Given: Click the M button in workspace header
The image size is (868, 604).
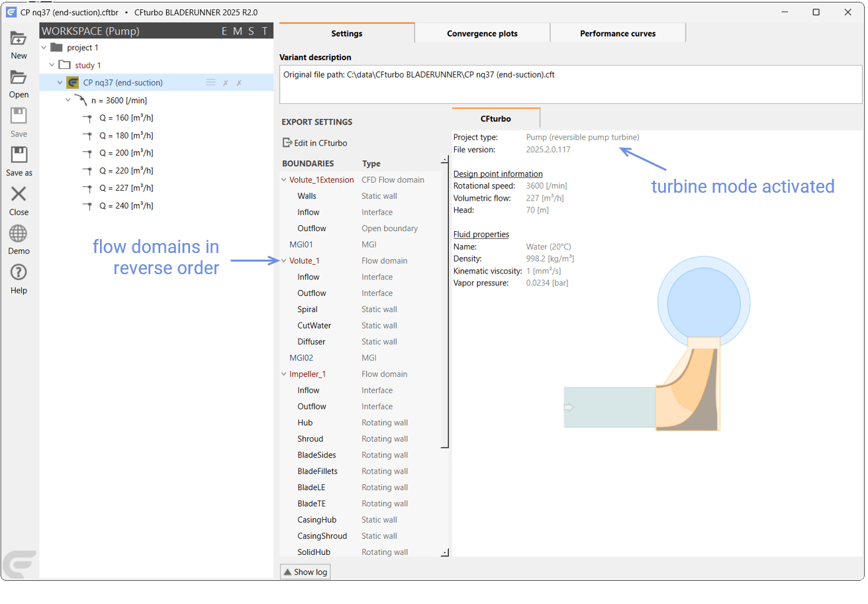Looking at the screenshot, I should point(237,31).
